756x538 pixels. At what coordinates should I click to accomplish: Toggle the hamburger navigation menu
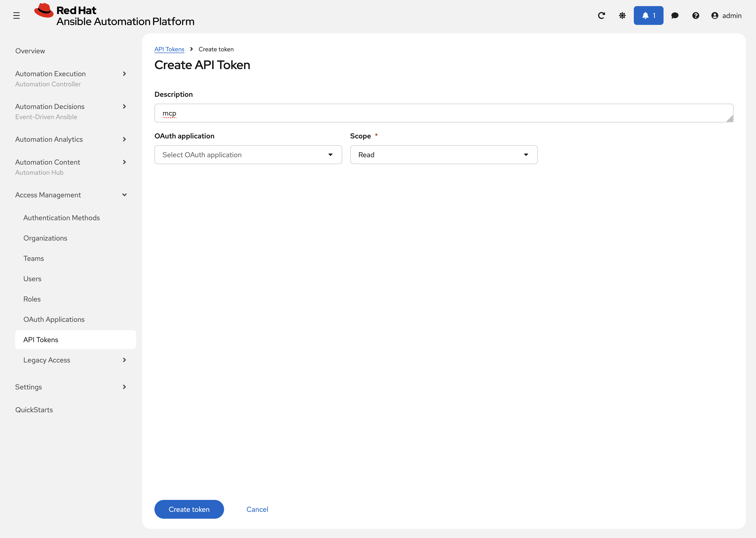16,15
